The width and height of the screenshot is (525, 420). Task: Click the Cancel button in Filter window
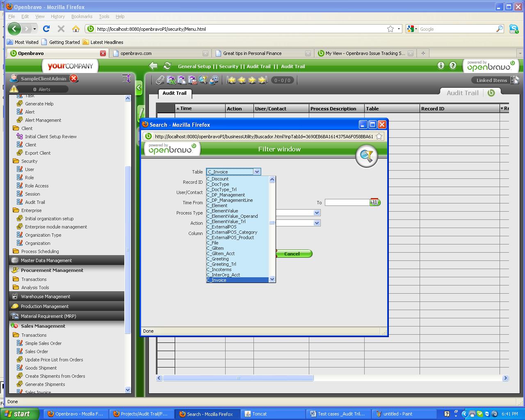[292, 254]
